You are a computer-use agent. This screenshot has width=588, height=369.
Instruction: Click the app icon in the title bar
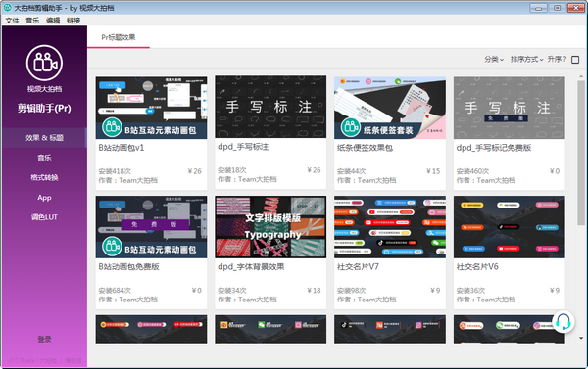[x=8, y=8]
